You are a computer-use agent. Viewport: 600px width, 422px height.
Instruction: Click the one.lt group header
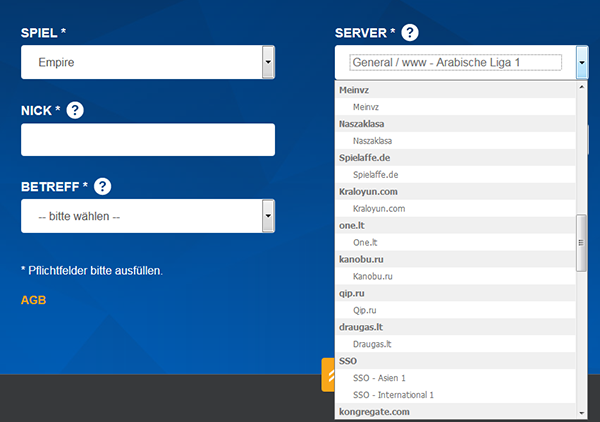(455, 225)
